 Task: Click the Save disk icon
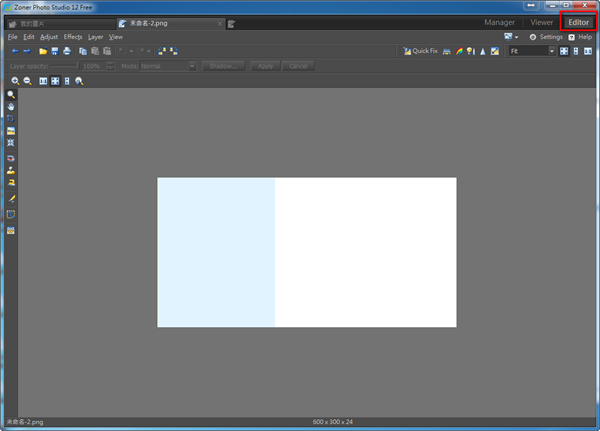tap(55, 51)
